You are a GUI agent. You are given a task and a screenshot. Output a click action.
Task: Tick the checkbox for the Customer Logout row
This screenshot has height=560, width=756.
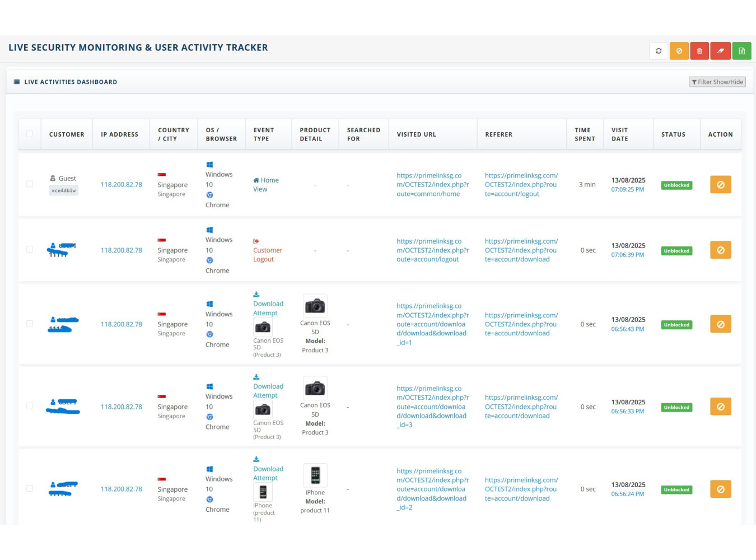(30, 250)
